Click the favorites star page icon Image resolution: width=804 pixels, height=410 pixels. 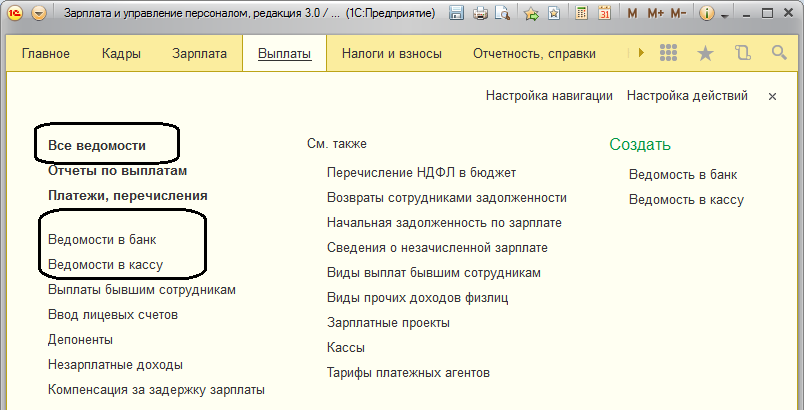tap(554, 13)
